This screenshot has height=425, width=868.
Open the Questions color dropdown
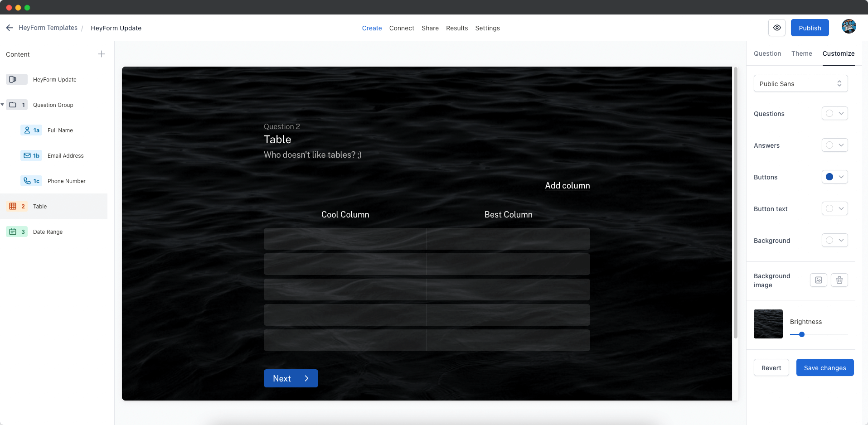coord(834,113)
